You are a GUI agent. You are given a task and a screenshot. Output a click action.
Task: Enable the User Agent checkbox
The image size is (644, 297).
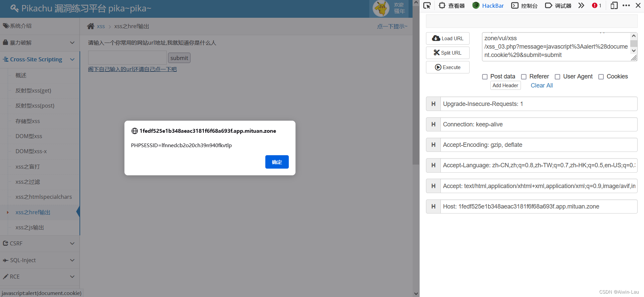pyautogui.click(x=557, y=77)
